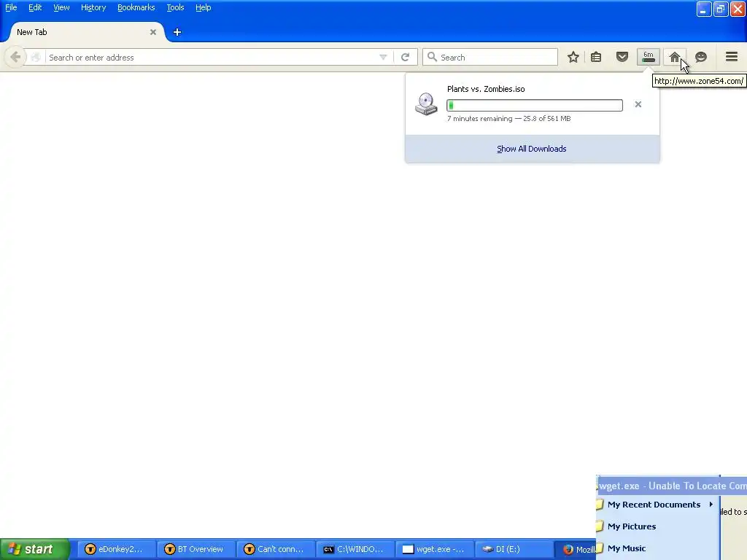747x560 pixels.
Task: Open the Hello chat smiley icon
Action: [701, 57]
